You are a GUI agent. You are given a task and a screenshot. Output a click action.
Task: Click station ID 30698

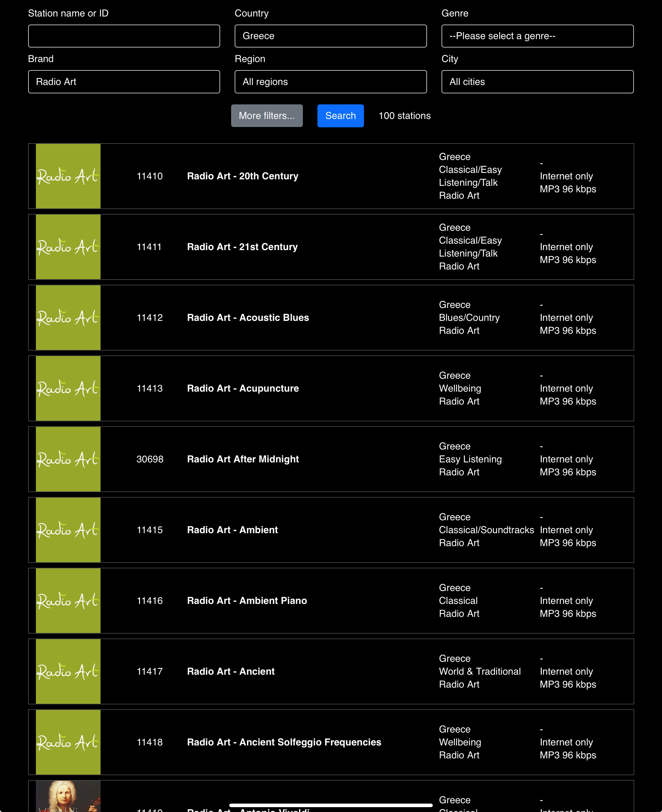150,459
